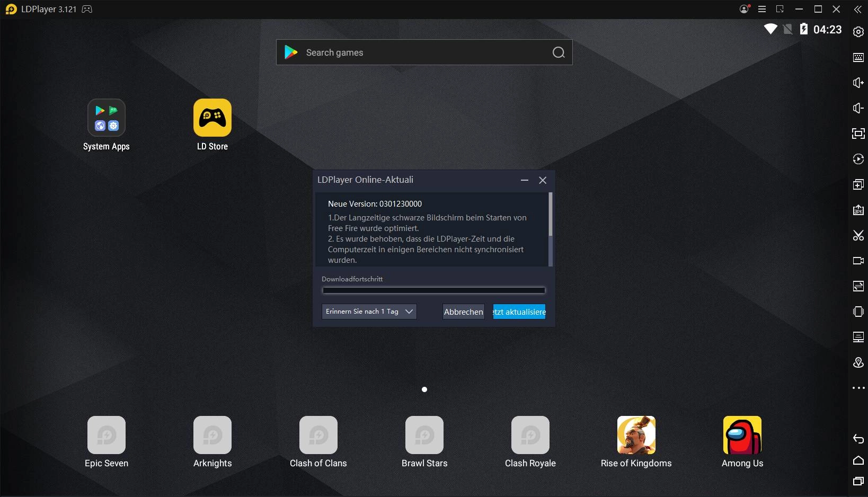Viewport: 868px width, 497px height.
Task: Click the shake device icon
Action: 858,312
